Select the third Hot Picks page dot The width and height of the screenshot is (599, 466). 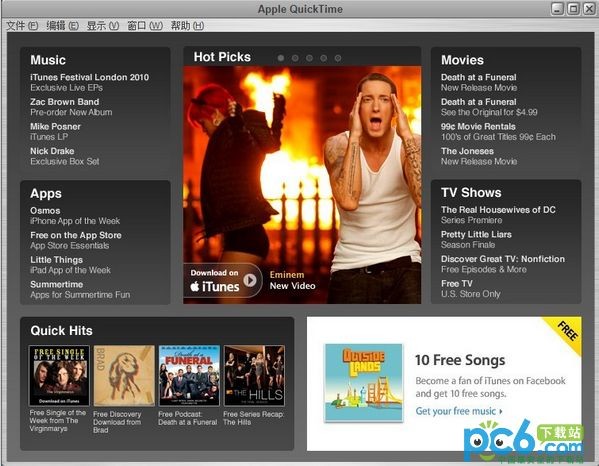[x=309, y=58]
